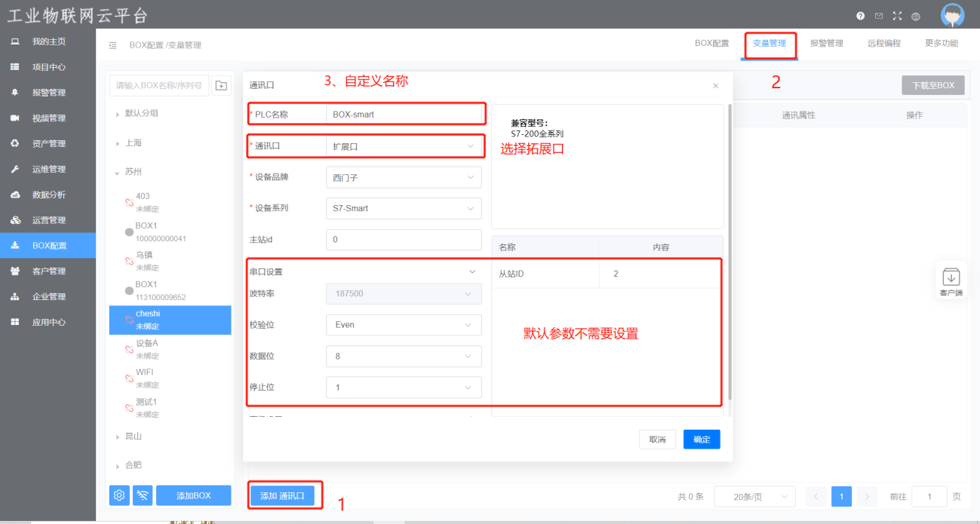Expand the 上海 group in tree
This screenshot has height=524, width=980.
point(117,143)
